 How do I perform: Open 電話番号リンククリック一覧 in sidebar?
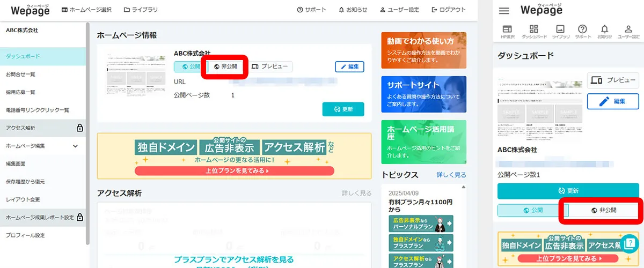42,110
